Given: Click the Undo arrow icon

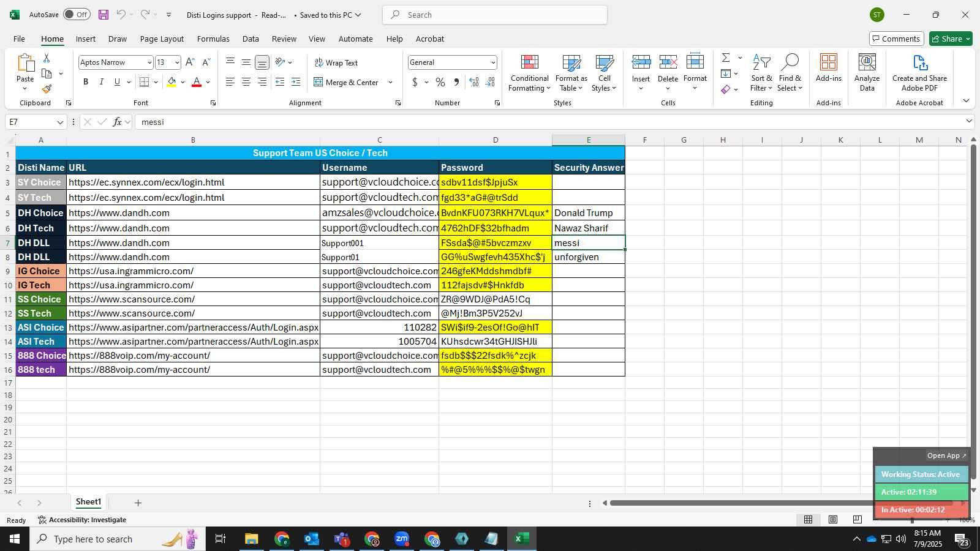Looking at the screenshot, I should coord(121,15).
